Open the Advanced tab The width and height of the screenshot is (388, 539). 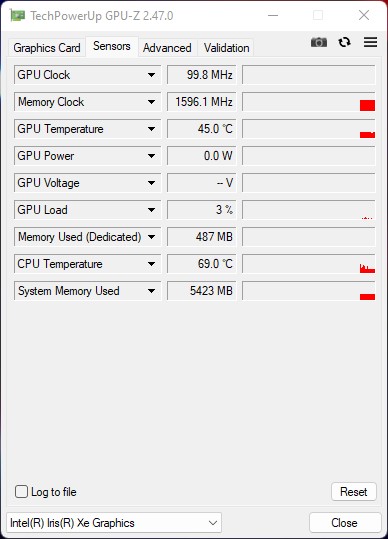click(167, 48)
